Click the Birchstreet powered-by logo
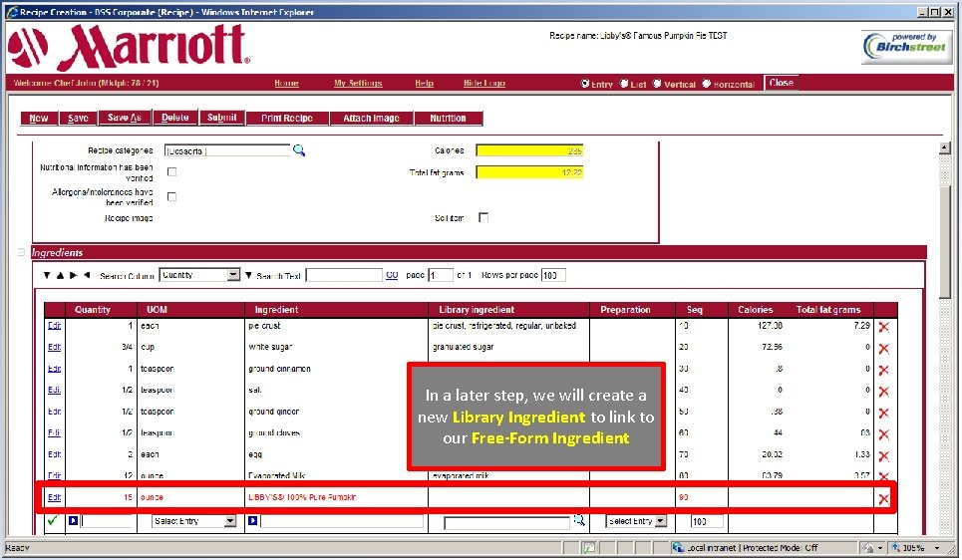This screenshot has height=560, width=962. (906, 47)
